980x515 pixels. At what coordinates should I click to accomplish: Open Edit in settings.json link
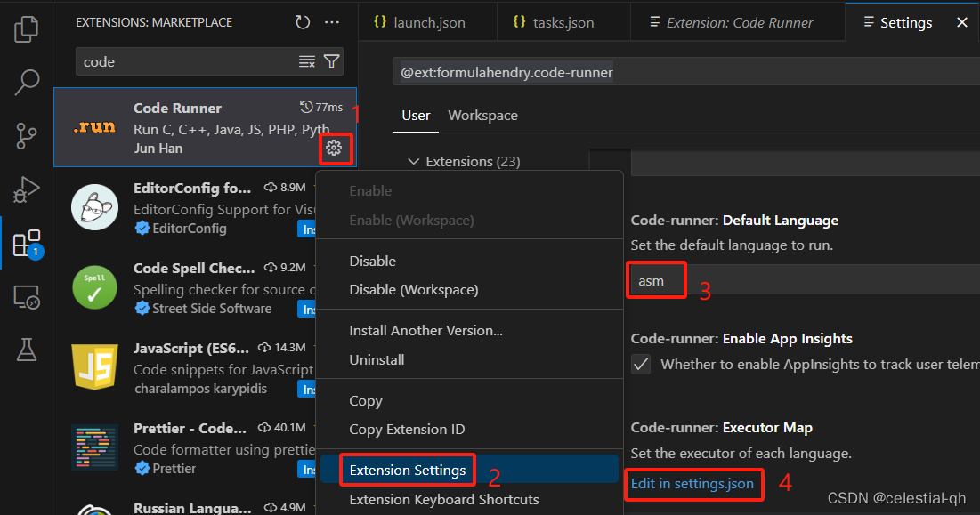coord(694,485)
